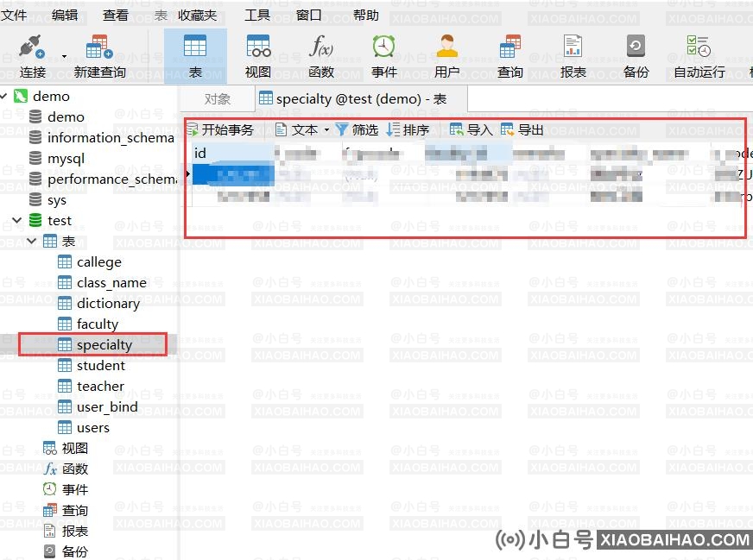Click the 筛选 filter button
The width and height of the screenshot is (753, 560).
point(358,129)
